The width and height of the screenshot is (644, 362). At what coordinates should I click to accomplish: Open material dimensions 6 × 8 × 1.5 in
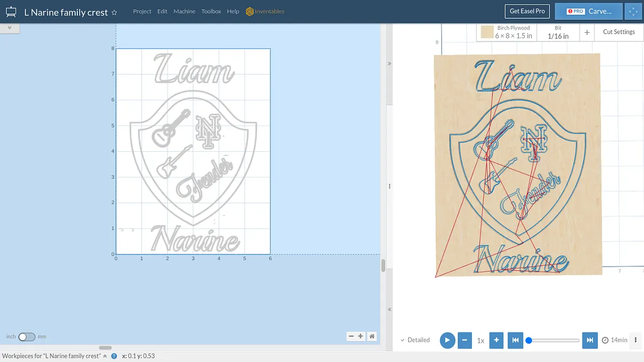pos(514,36)
